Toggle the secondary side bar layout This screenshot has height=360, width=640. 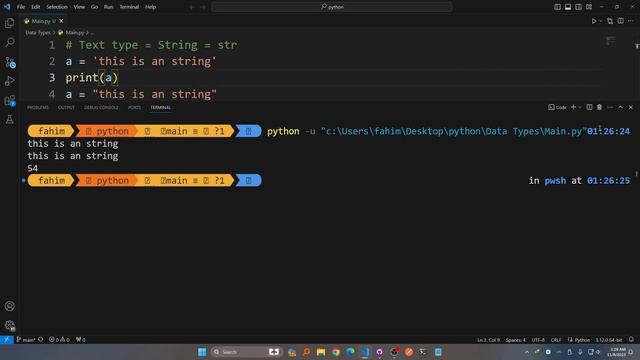[x=578, y=7]
